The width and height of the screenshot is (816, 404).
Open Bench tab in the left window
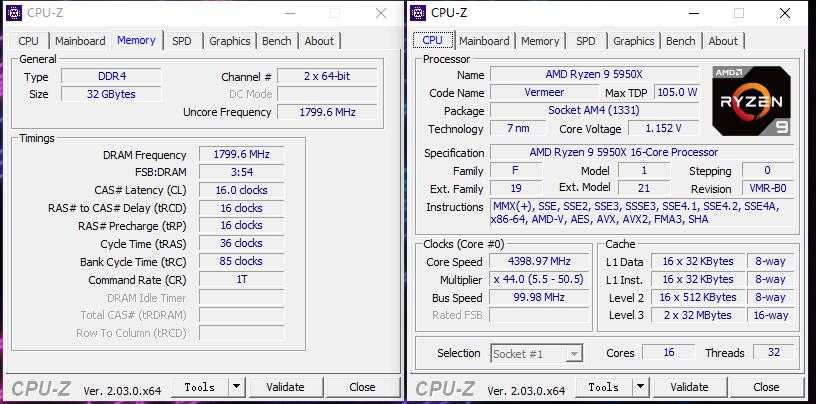coord(277,41)
